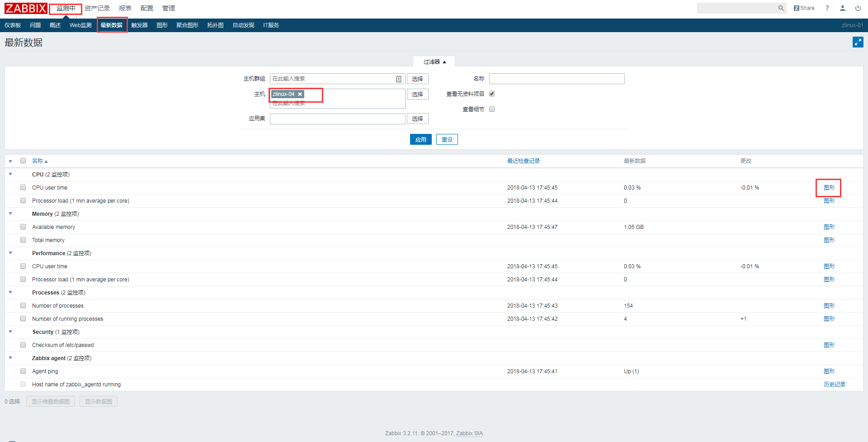Screen dimensions: 868x442
Task: Check the Total memory item
Action: point(23,240)
